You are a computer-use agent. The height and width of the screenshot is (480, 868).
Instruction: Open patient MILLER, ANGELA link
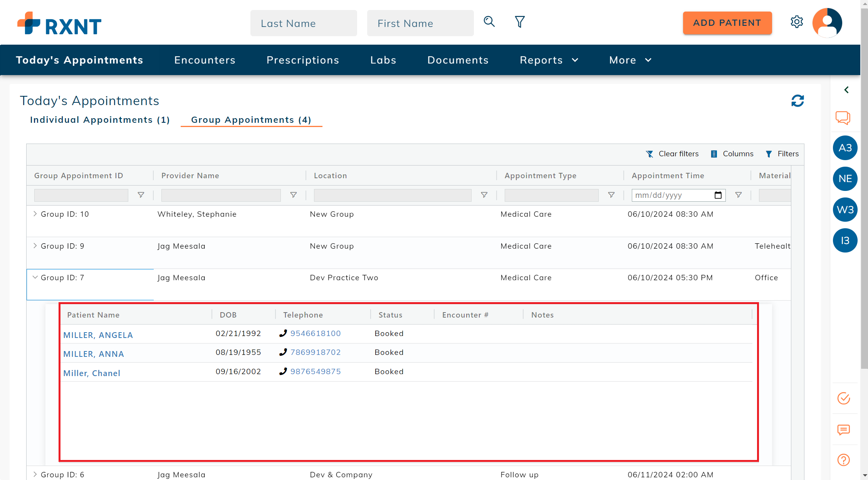pos(98,335)
